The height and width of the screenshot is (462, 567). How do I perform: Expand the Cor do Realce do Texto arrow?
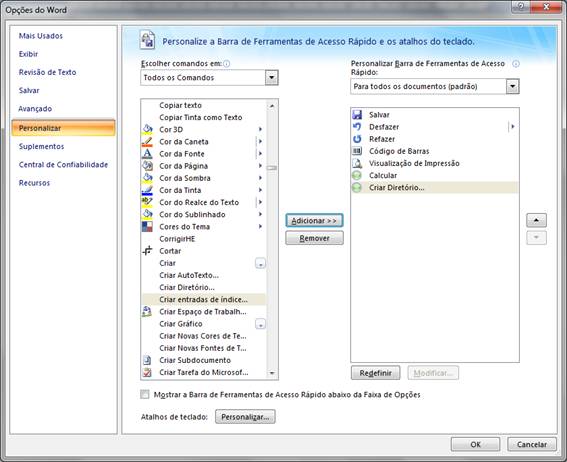pyautogui.click(x=260, y=202)
